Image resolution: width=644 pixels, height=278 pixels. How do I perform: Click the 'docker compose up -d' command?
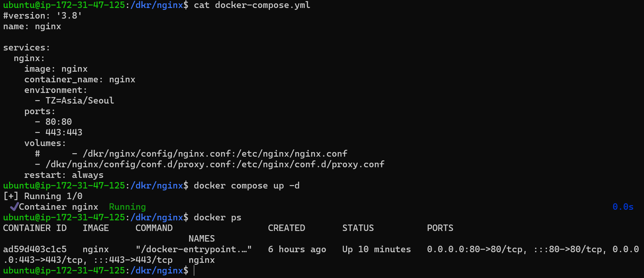coord(246,186)
